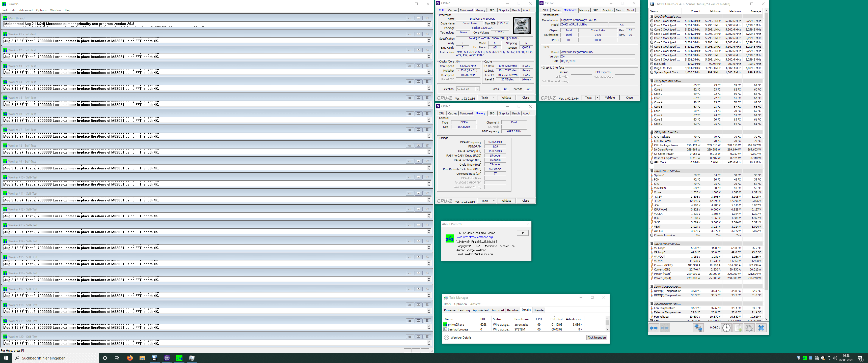
Task: Click Intel Core i9 logo in CPU-Z
Action: pos(522,26)
